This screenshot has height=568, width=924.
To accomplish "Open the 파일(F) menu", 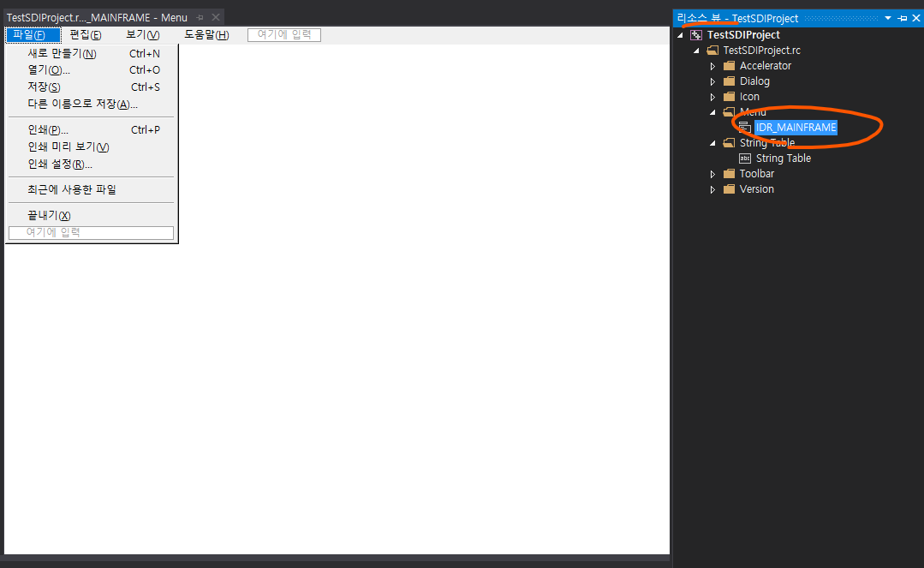I will (33, 35).
